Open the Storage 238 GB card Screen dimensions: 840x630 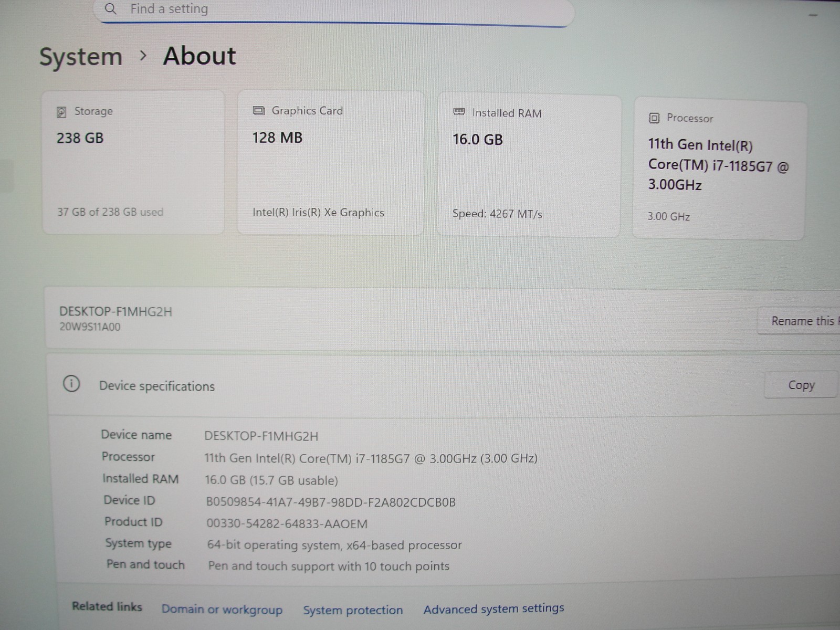[x=133, y=162]
